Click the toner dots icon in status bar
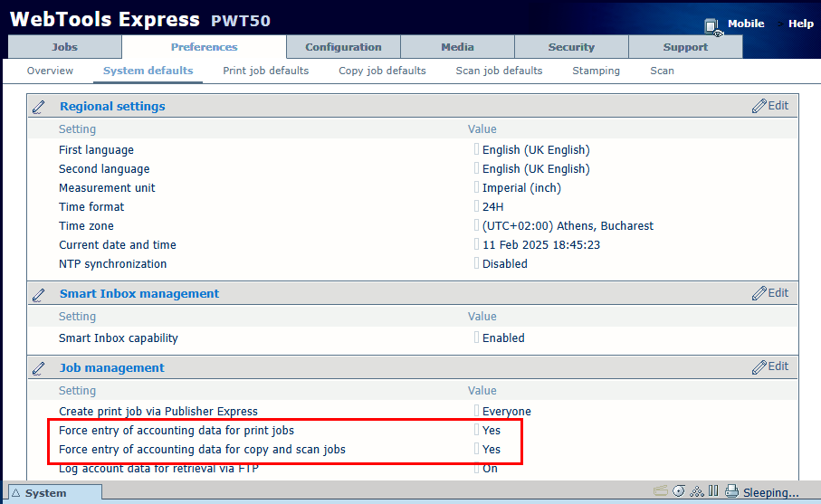This screenshot has height=504, width=821. point(696,491)
